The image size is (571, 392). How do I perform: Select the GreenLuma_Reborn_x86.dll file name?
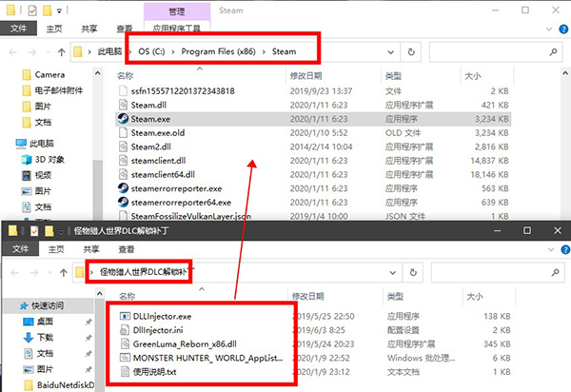[x=185, y=344]
